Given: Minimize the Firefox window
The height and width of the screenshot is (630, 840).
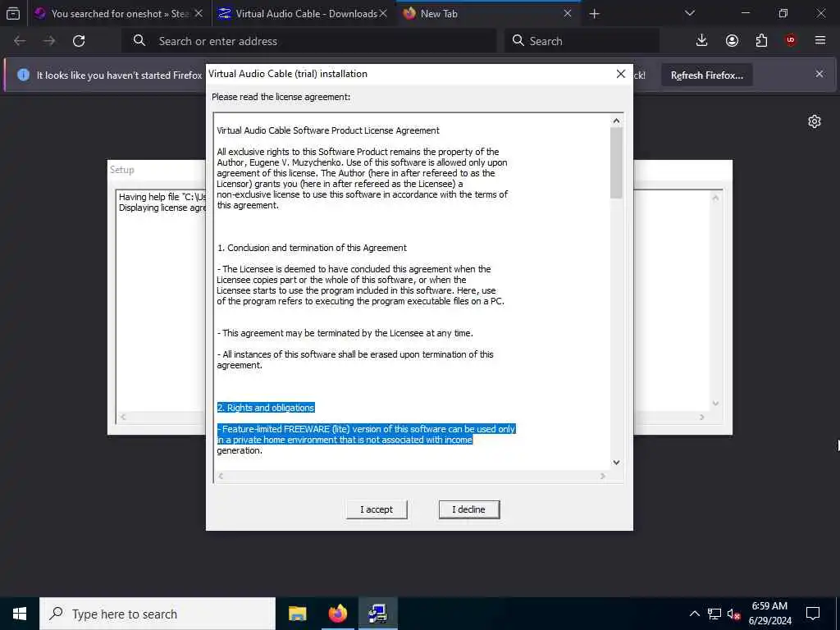Looking at the screenshot, I should coord(745,13).
